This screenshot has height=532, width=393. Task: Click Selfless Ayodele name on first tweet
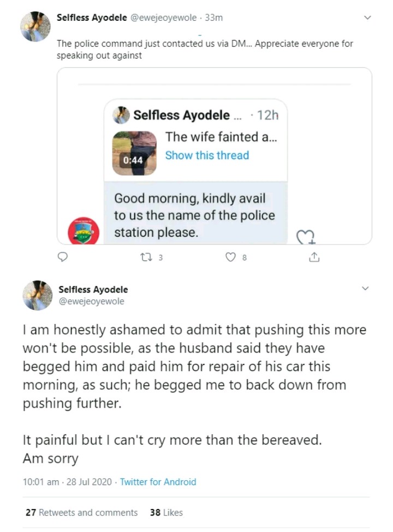(x=92, y=17)
